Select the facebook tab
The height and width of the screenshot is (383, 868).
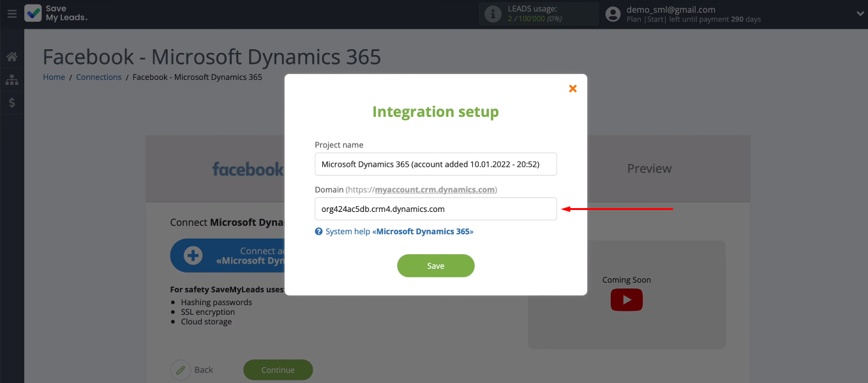(248, 169)
